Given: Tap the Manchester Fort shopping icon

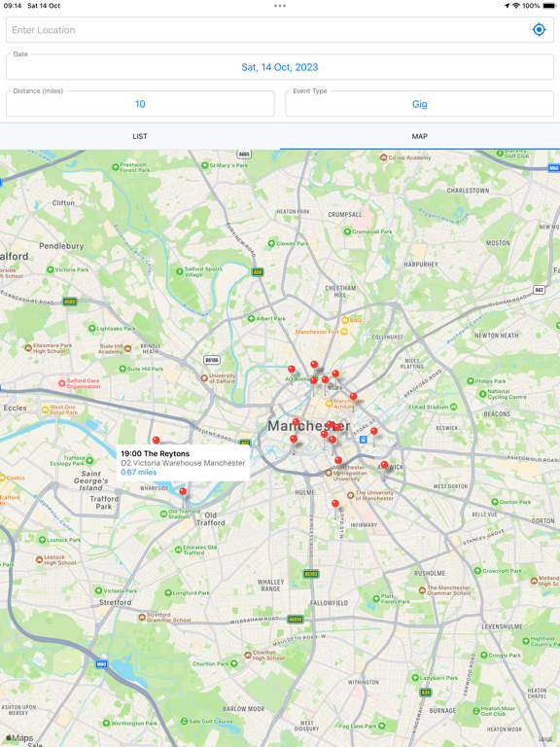Looking at the screenshot, I should [344, 332].
